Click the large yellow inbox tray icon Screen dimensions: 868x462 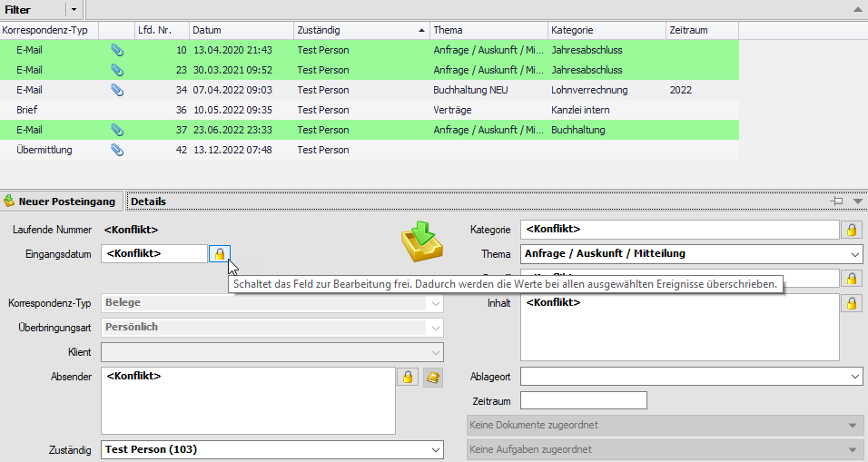[x=422, y=241]
